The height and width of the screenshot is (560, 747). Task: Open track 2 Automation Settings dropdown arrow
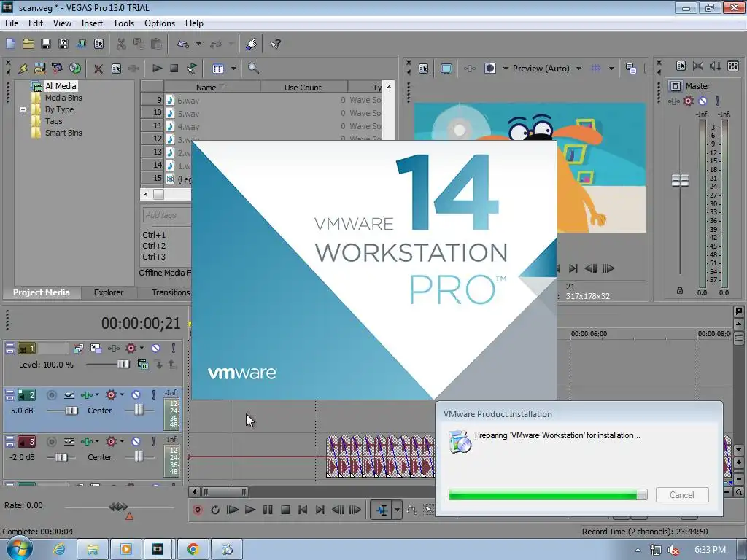[x=97, y=394]
